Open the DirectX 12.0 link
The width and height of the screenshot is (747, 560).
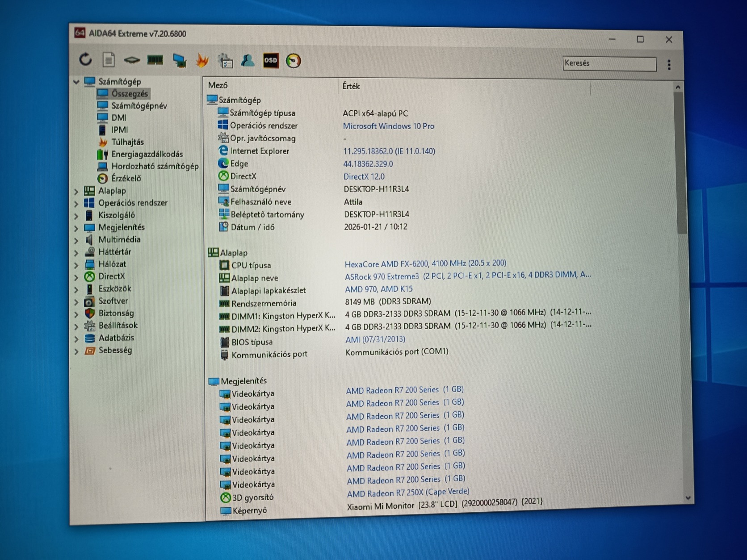tap(364, 177)
